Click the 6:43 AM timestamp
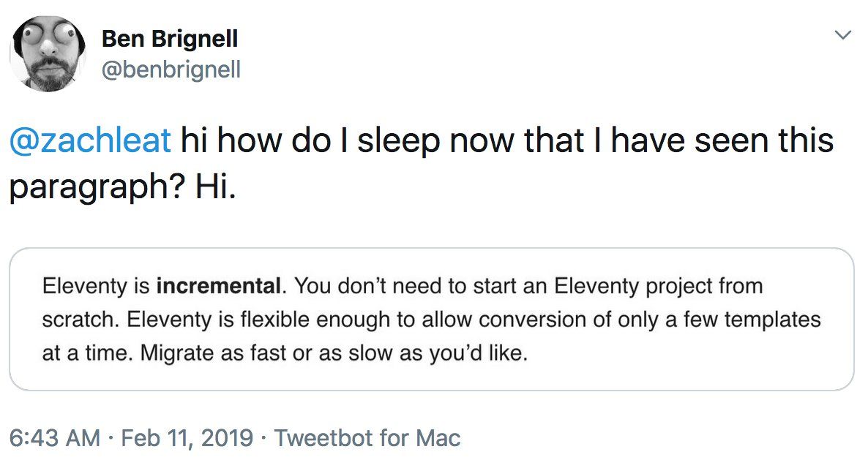This screenshot has height=471, width=868. 55,438
